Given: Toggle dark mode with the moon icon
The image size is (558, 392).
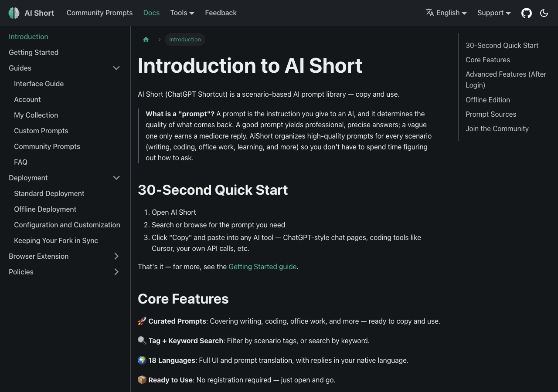Looking at the screenshot, I should [x=544, y=13].
